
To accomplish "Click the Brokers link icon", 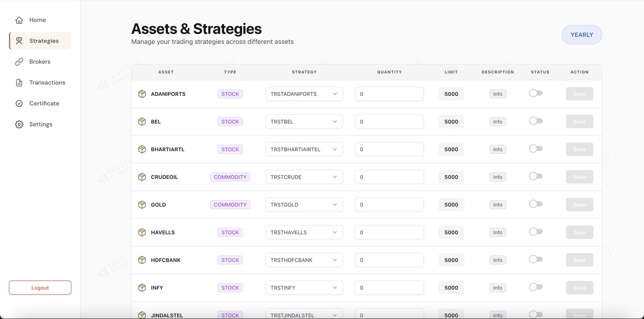I will [x=19, y=62].
